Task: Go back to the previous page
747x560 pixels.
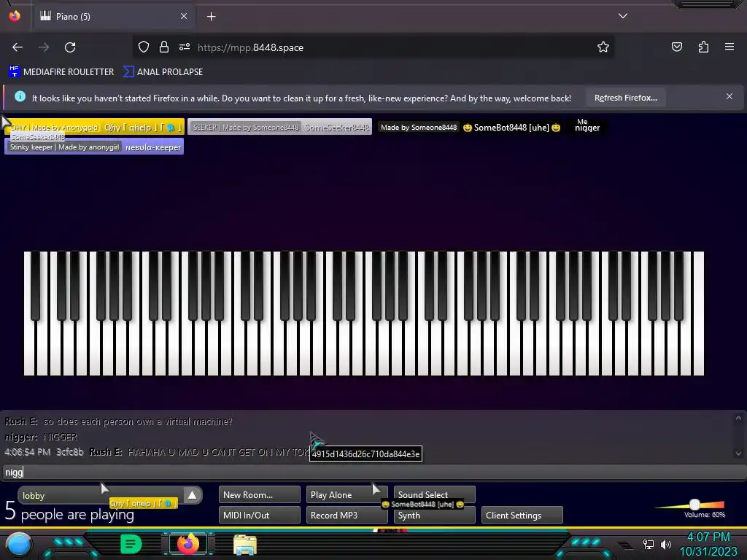Action: click(x=18, y=47)
